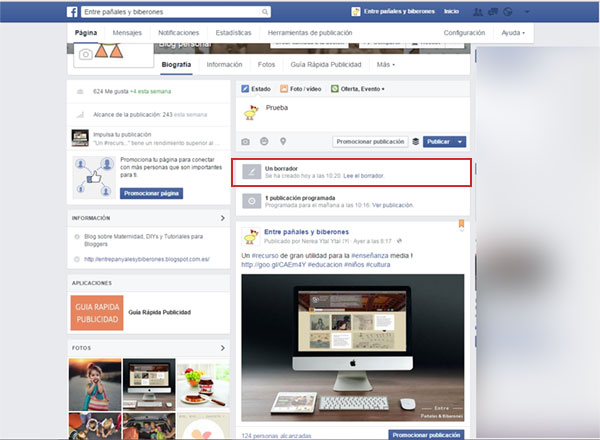This screenshot has height=440, width=600.
Task: Click the Promocionar página button
Action: (152, 193)
